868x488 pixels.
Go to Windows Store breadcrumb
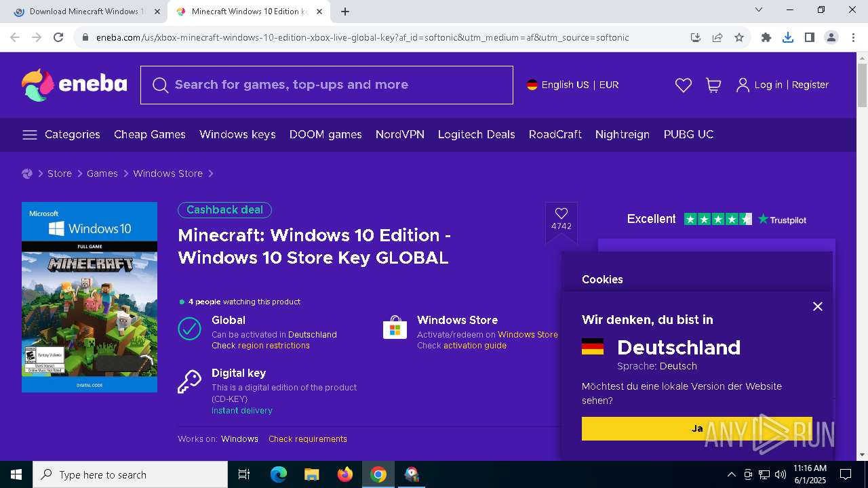tap(168, 174)
